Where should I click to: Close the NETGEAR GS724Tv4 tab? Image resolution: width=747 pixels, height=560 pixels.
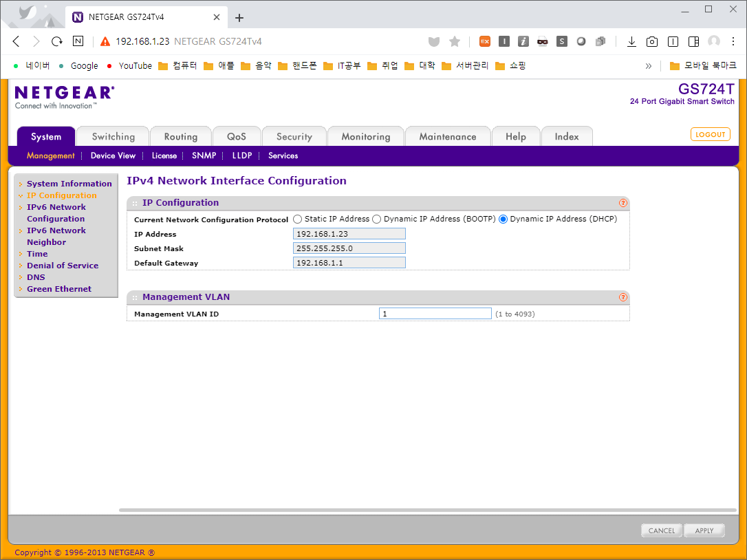(216, 17)
